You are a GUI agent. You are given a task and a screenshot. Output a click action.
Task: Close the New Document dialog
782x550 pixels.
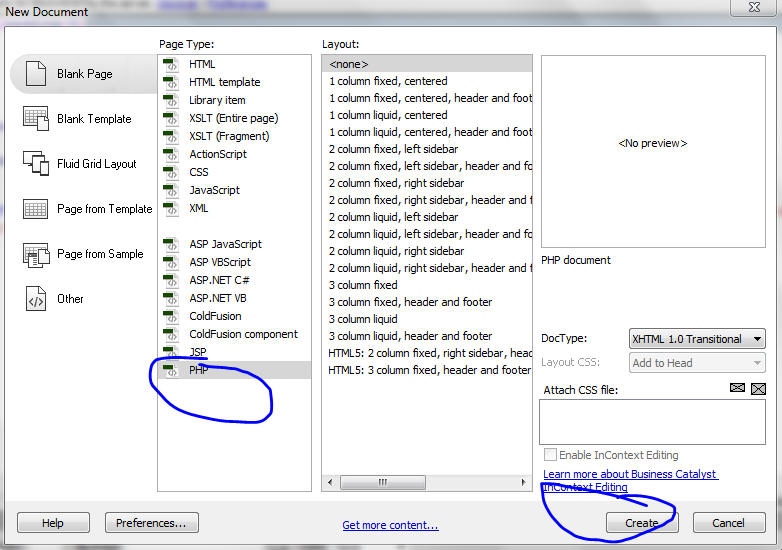[755, 7]
